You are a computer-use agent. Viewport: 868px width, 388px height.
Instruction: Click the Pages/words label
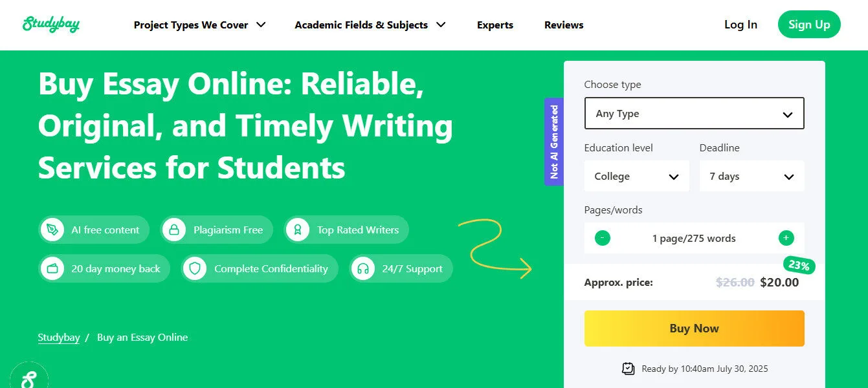pyautogui.click(x=613, y=210)
